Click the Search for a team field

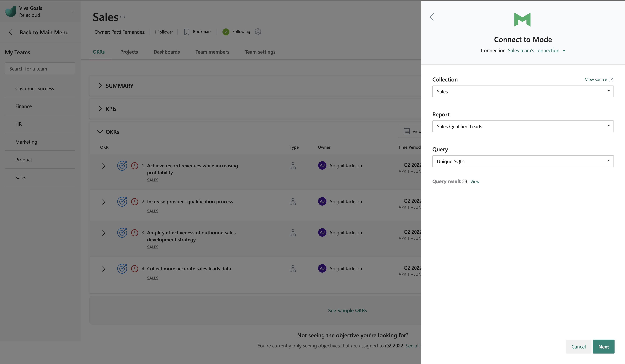(40, 69)
